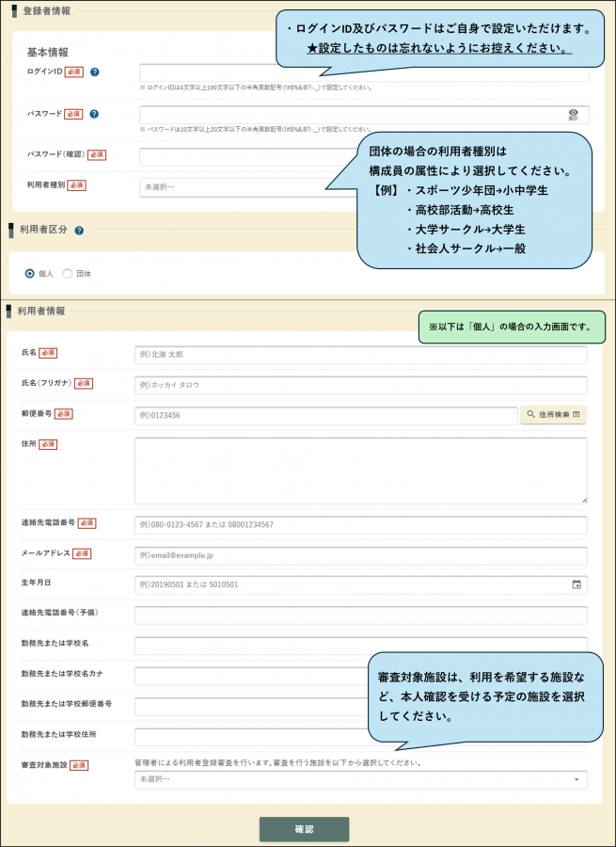Image resolution: width=616 pixels, height=847 pixels.
Task: Click the 勤務先または学校名カナ field
Action: coord(252,677)
